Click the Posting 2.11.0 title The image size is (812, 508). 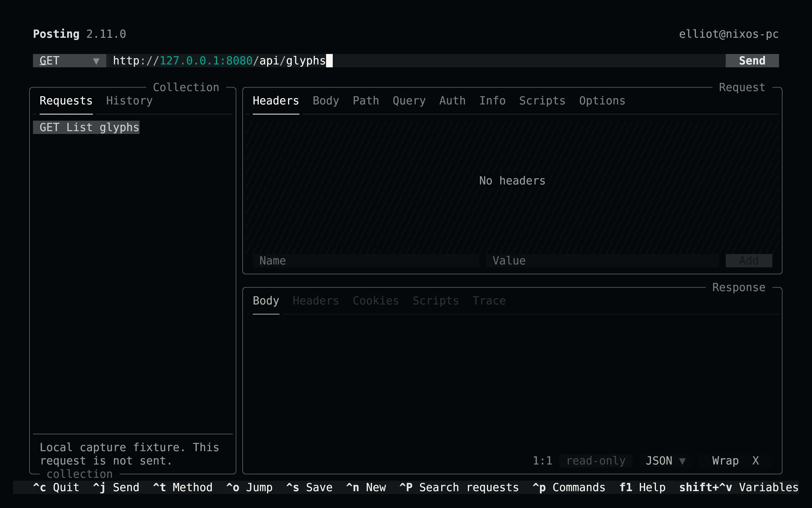[x=80, y=34]
